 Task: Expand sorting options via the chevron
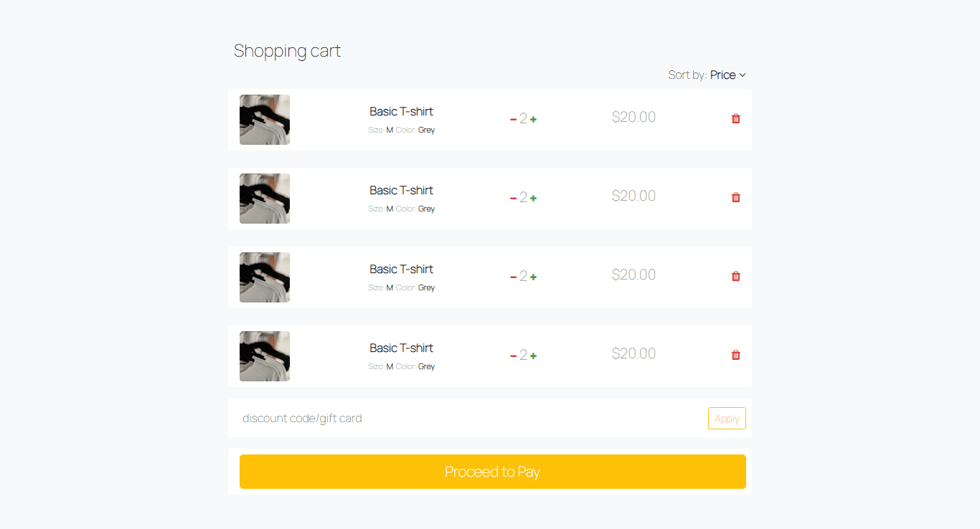point(743,75)
